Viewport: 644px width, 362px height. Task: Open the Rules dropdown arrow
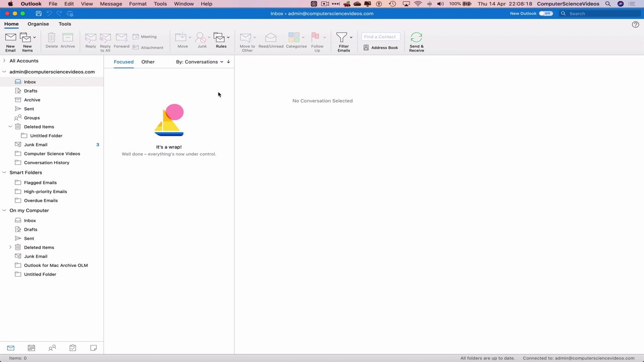point(228,37)
